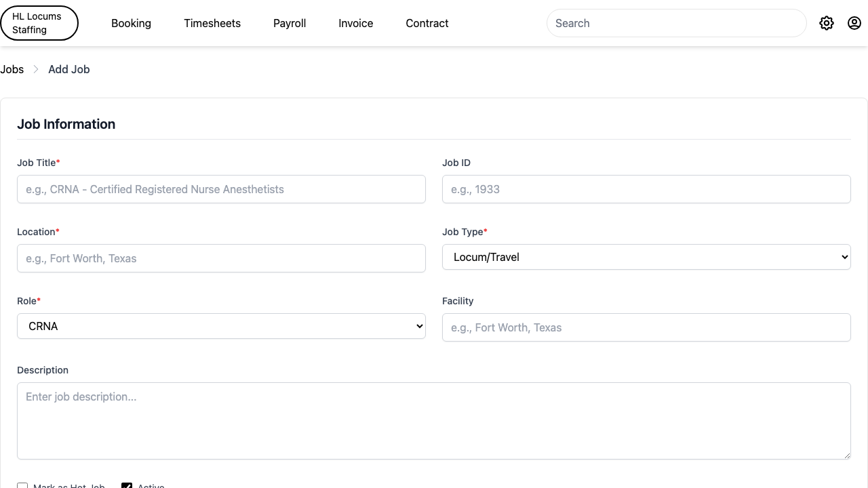
Task: Open the Timesheets menu item
Action: (x=212, y=23)
